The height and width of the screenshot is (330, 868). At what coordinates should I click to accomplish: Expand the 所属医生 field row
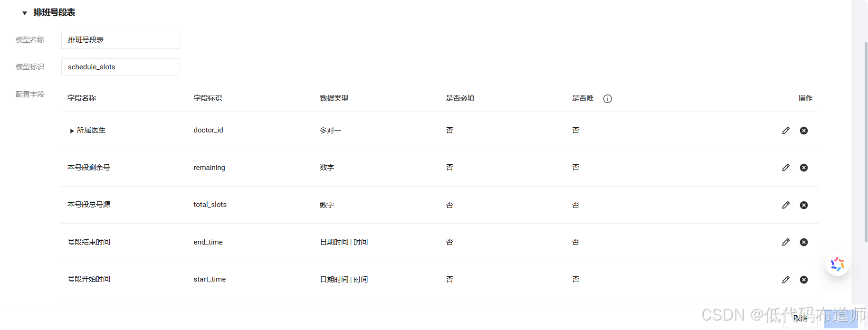(x=72, y=131)
